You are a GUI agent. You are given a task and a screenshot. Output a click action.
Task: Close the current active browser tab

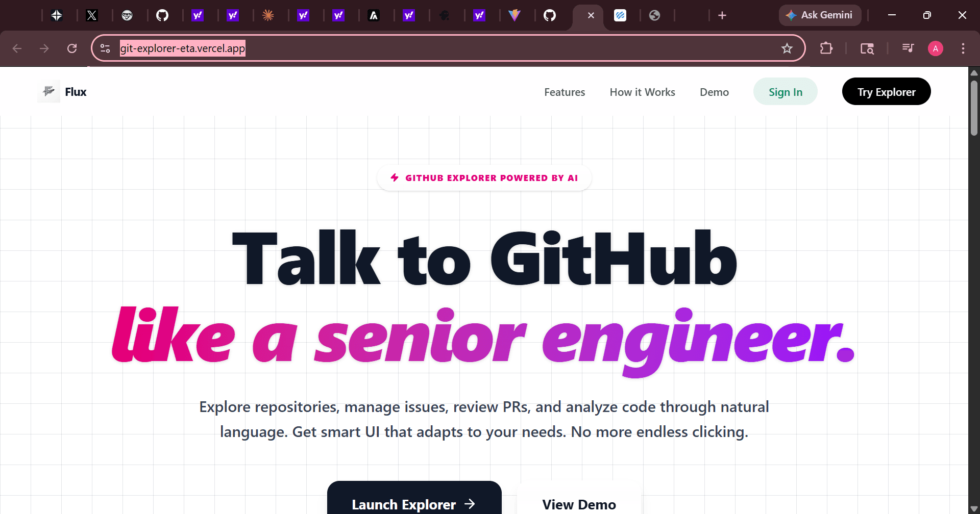[591, 15]
